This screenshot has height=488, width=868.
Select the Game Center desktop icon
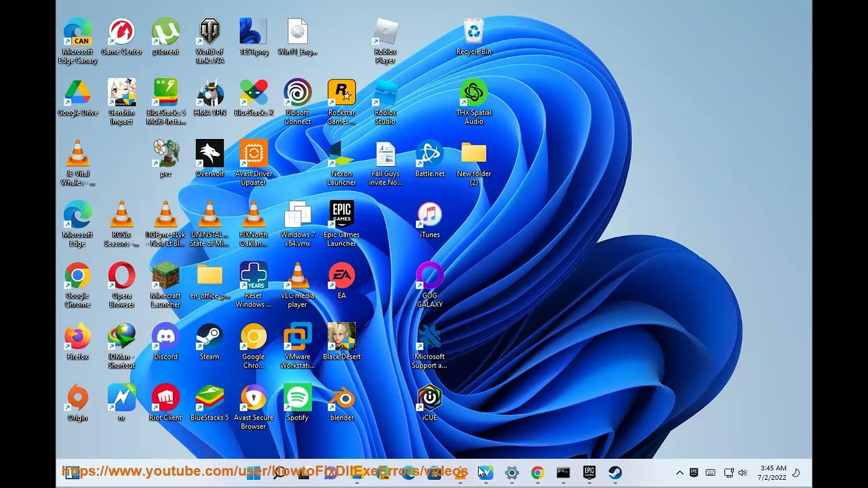pyautogui.click(x=121, y=37)
